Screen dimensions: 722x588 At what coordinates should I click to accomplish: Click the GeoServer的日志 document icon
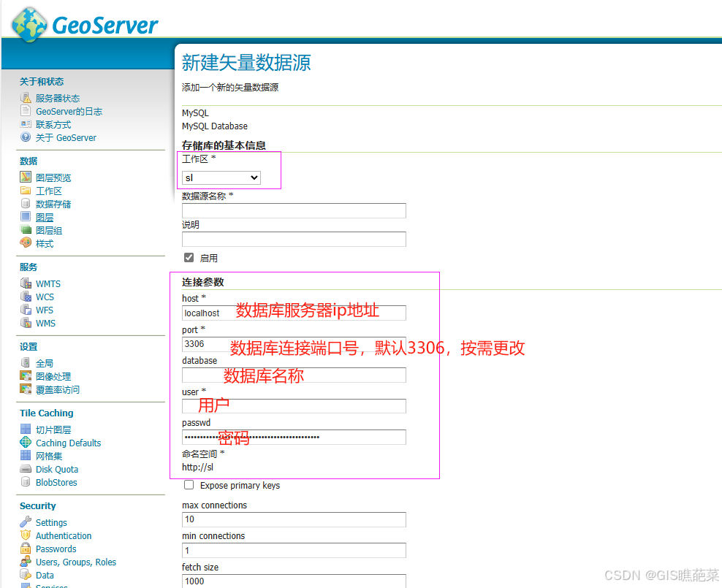(26, 110)
